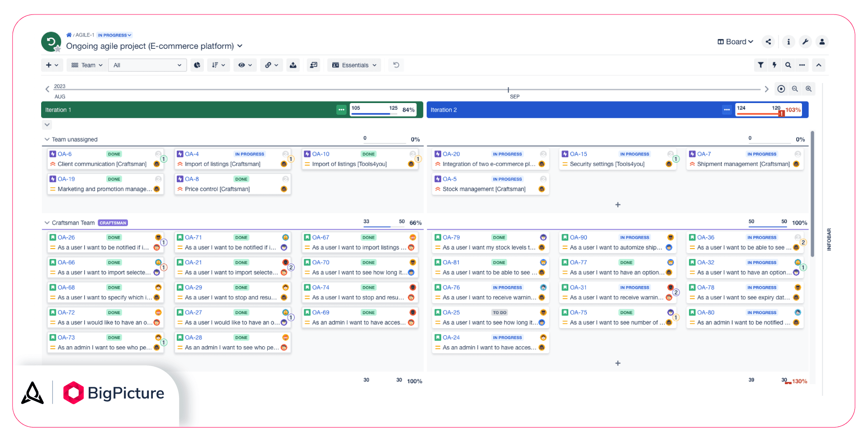Open the All filter combo box
Viewport: 868px width, 442px height.
(147, 65)
